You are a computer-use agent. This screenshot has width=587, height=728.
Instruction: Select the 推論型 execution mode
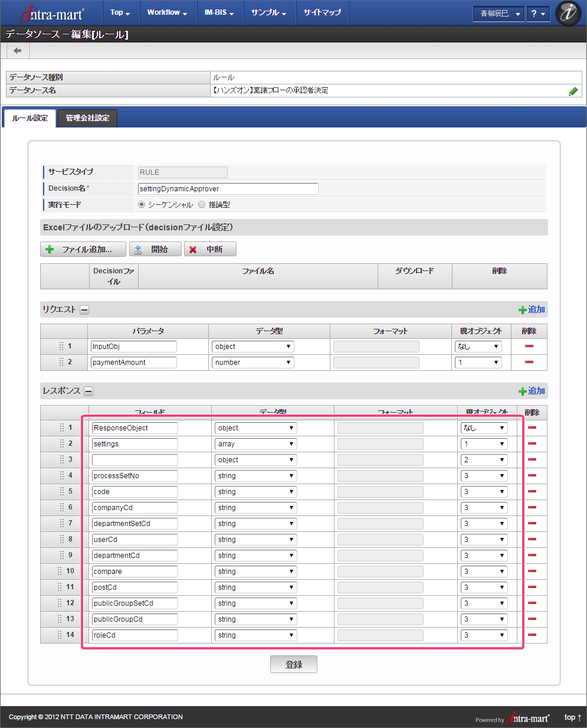[202, 205]
